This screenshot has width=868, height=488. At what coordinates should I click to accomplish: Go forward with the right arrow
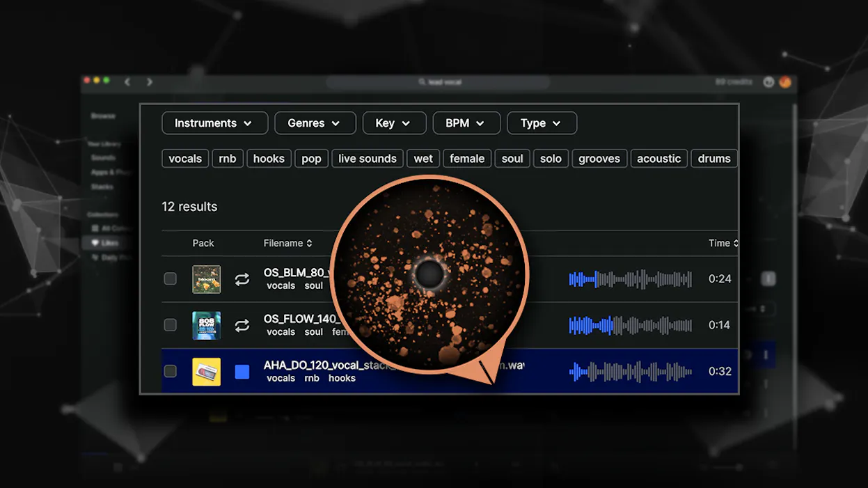click(150, 82)
